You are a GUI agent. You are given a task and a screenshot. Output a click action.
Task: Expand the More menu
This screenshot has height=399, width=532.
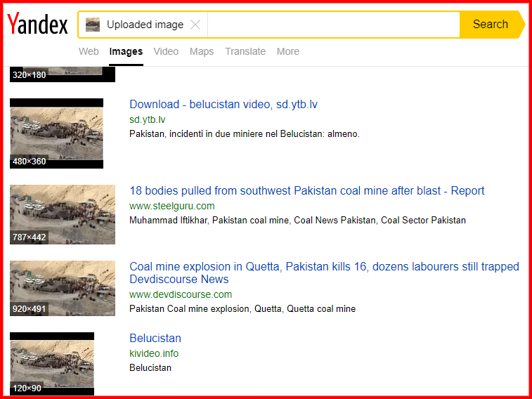click(x=288, y=51)
